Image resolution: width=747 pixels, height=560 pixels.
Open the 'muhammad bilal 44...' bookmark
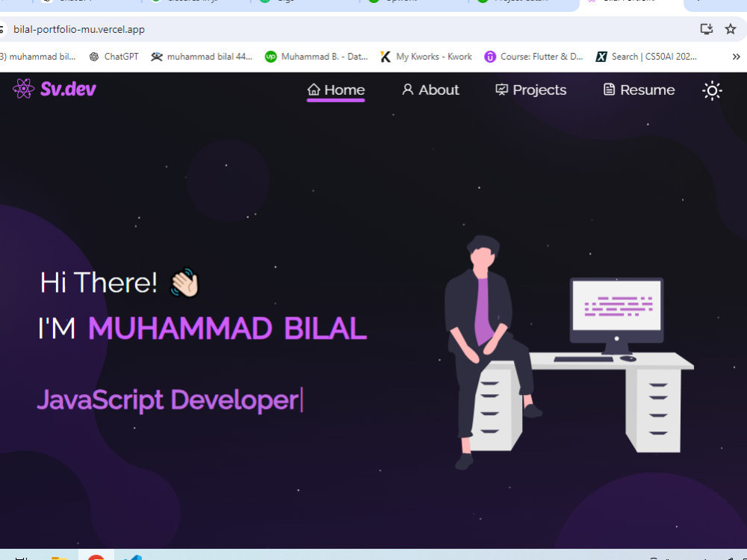[202, 57]
